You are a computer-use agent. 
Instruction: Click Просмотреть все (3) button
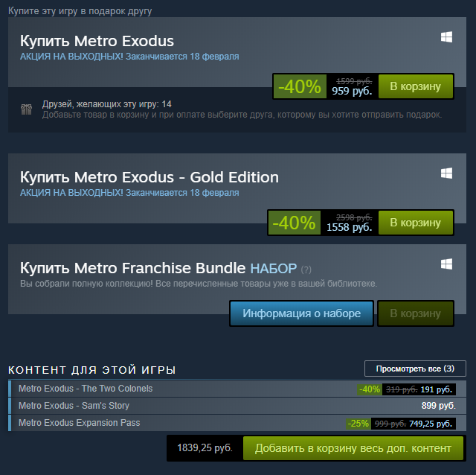(415, 369)
